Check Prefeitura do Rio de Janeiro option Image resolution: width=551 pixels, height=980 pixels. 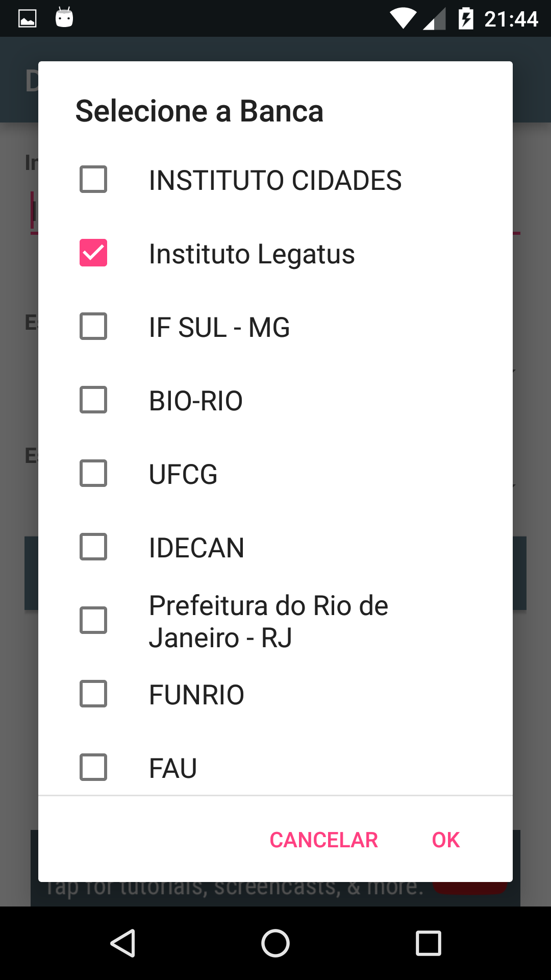93,620
